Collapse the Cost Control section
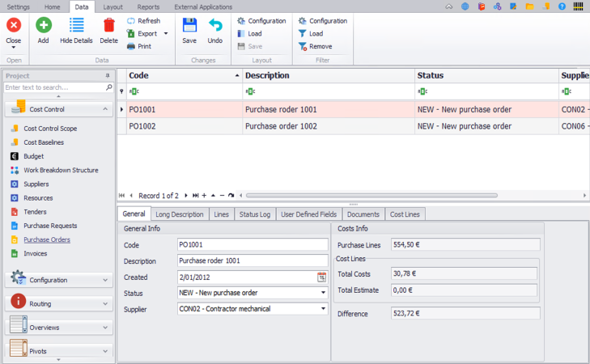Screen dimensions: 590x364 pyautogui.click(x=106, y=109)
